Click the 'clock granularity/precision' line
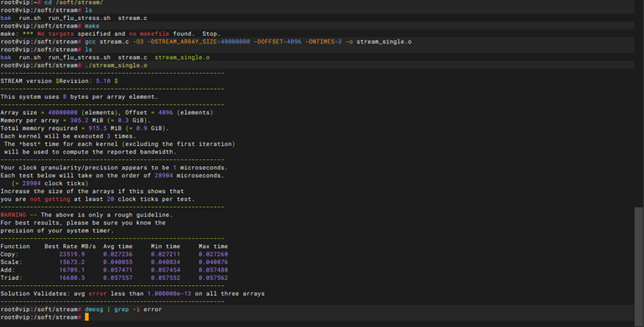Screen dimensions: 644x327 point(114,168)
